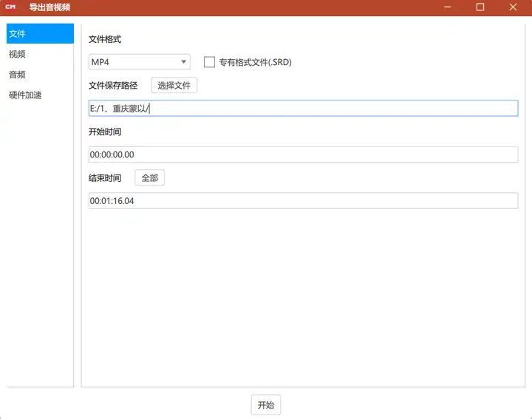Screen dimensions: 532x419
Task: Click the 开始时间 field showing 00:00:00.00
Action: 303,154
